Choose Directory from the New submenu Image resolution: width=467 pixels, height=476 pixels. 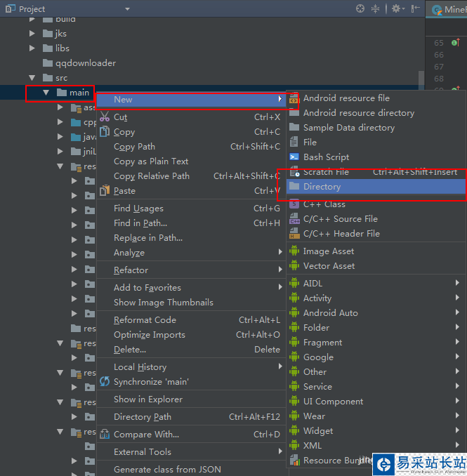pos(376,187)
